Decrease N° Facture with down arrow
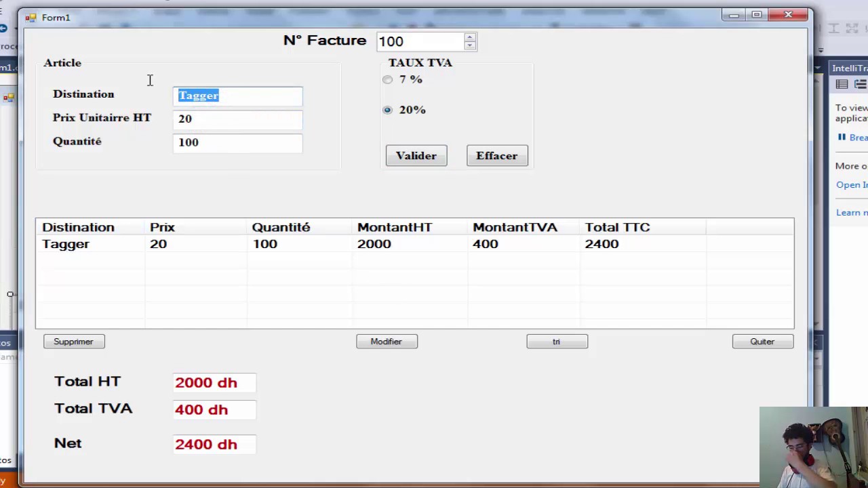 click(x=470, y=45)
